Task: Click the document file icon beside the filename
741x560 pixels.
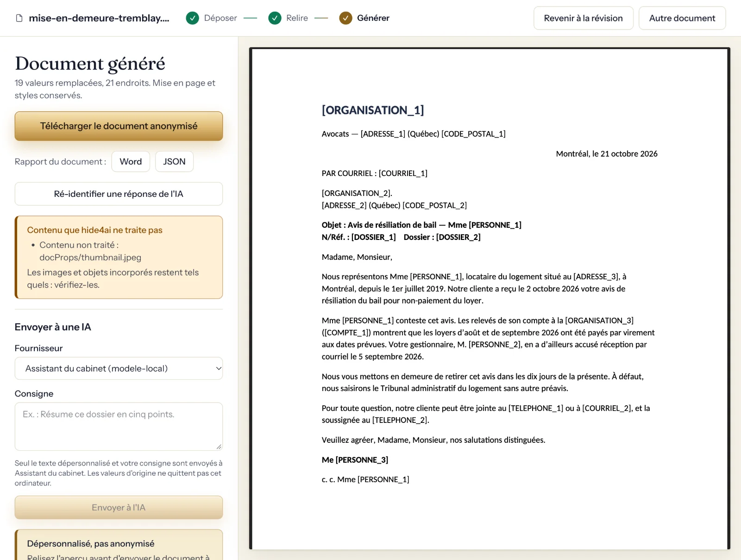Action: pos(19,18)
